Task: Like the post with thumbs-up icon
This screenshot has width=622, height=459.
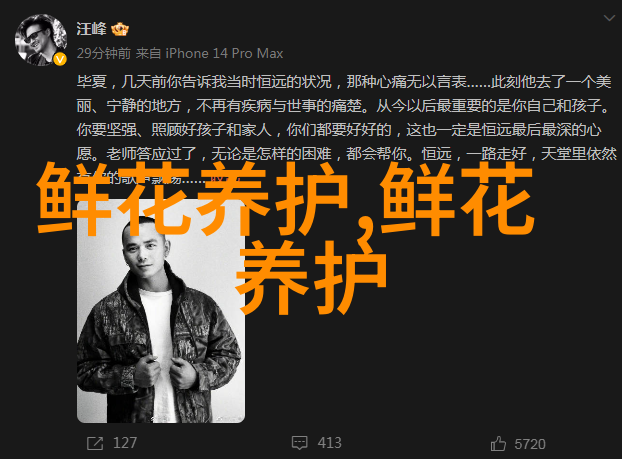Action: click(498, 444)
